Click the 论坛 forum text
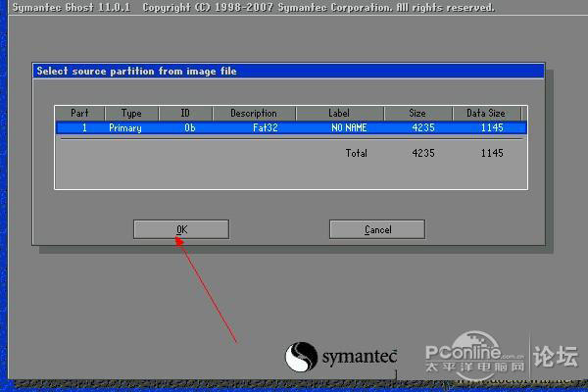The height and width of the screenshot is (392, 588). (x=556, y=356)
